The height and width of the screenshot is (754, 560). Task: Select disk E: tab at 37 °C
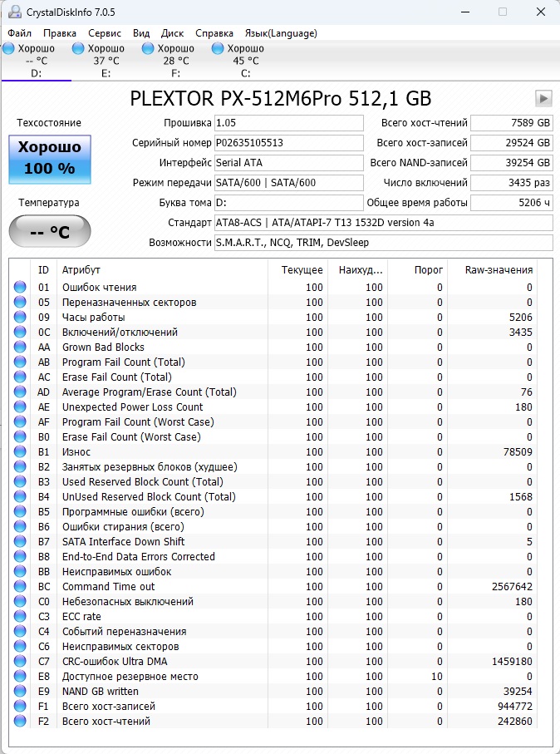pos(106,61)
